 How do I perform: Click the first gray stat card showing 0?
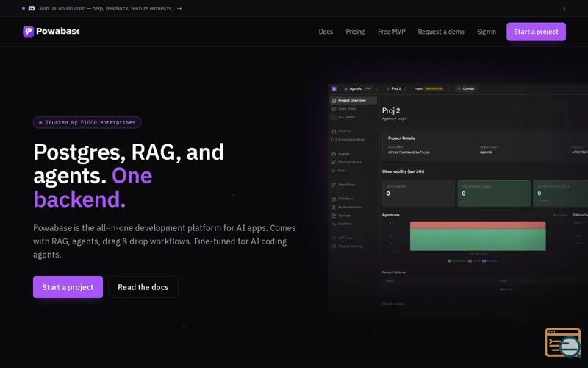[x=418, y=194]
